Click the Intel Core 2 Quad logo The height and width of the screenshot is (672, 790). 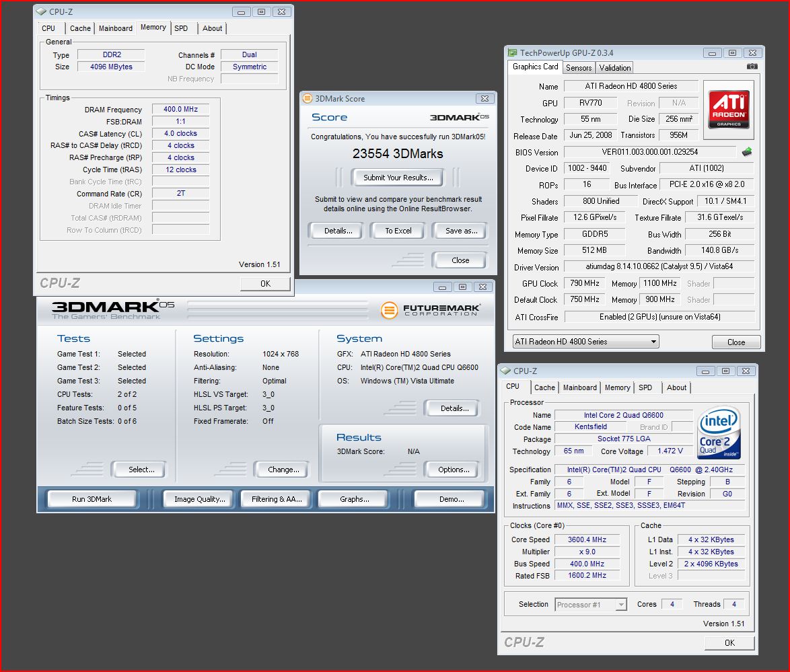[719, 433]
